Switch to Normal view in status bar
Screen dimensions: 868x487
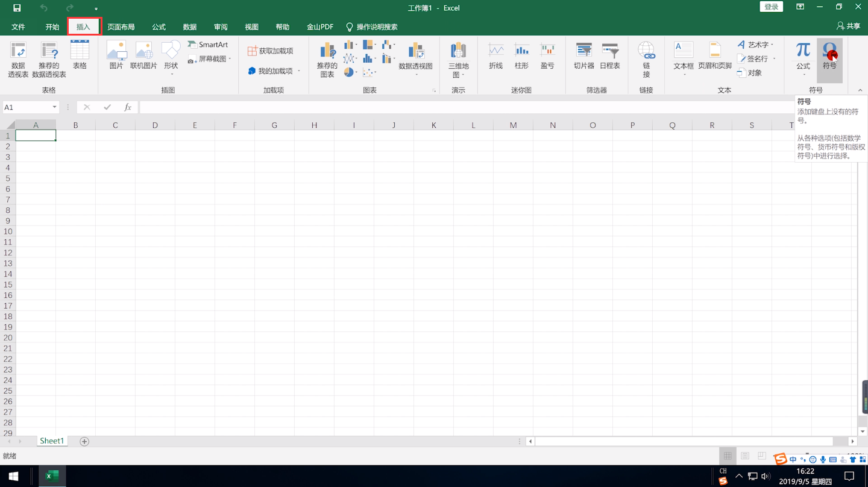[728, 456]
